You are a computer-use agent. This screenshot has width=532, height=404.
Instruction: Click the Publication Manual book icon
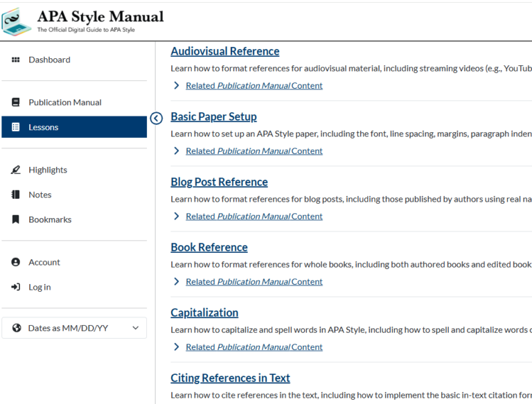click(x=16, y=103)
